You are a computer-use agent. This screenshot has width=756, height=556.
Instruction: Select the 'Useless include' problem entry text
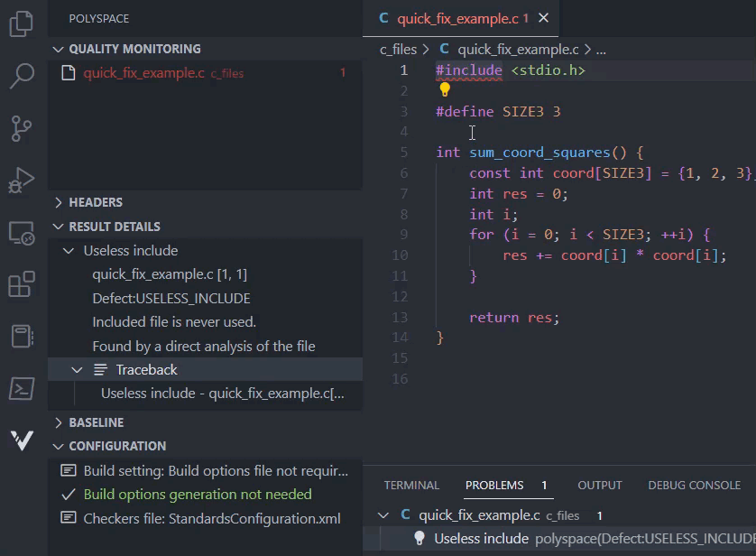point(481,539)
